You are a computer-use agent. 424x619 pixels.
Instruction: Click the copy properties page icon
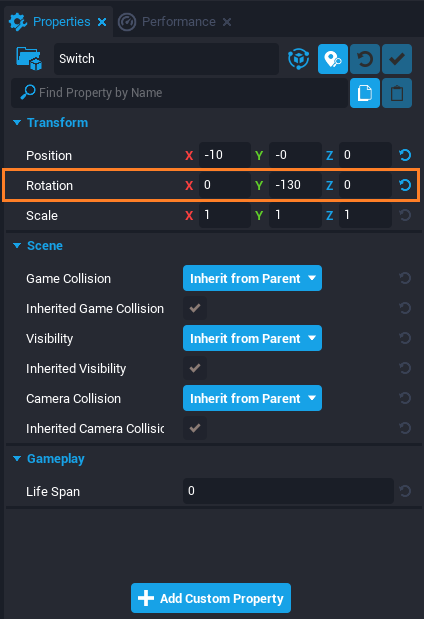(x=365, y=93)
